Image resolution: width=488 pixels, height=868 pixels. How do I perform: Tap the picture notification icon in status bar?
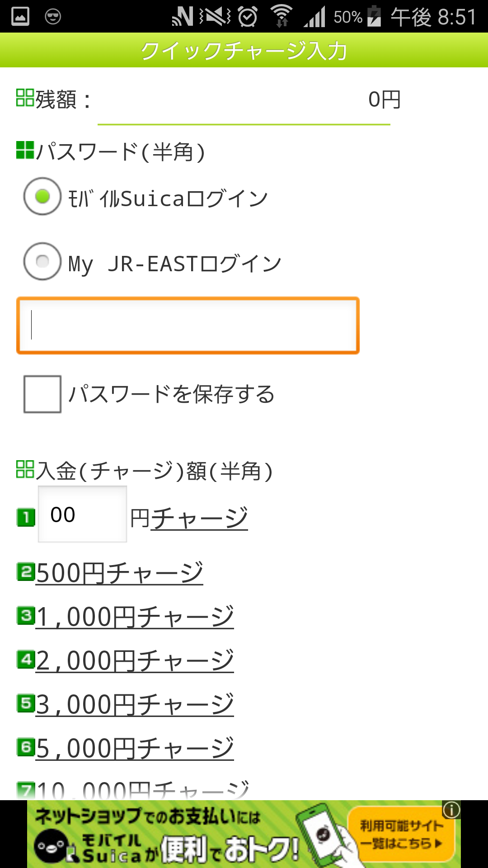point(20,17)
